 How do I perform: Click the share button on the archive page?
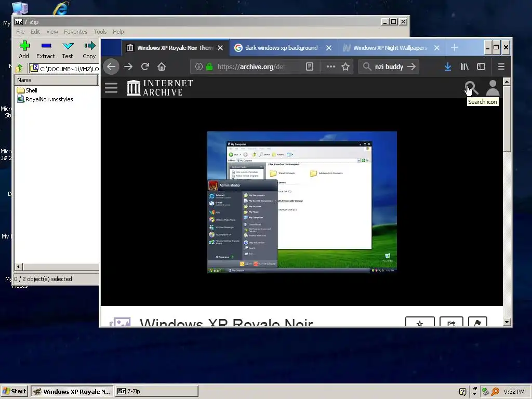click(451, 322)
